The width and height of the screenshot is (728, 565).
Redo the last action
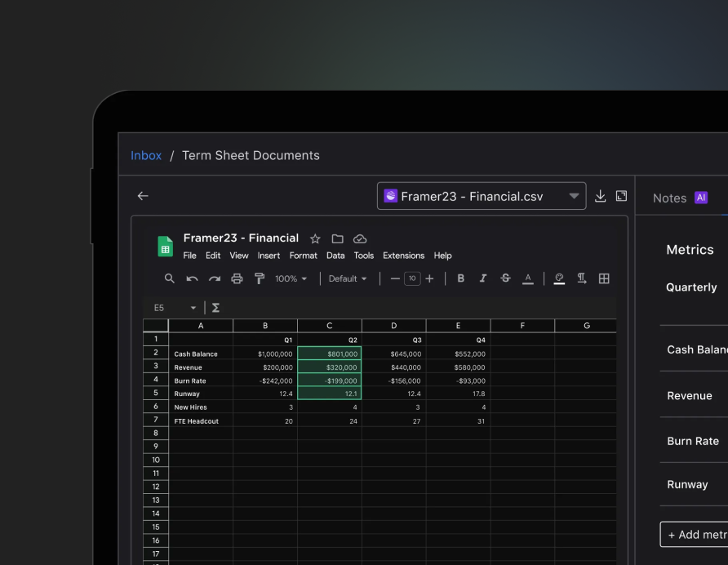click(x=215, y=278)
